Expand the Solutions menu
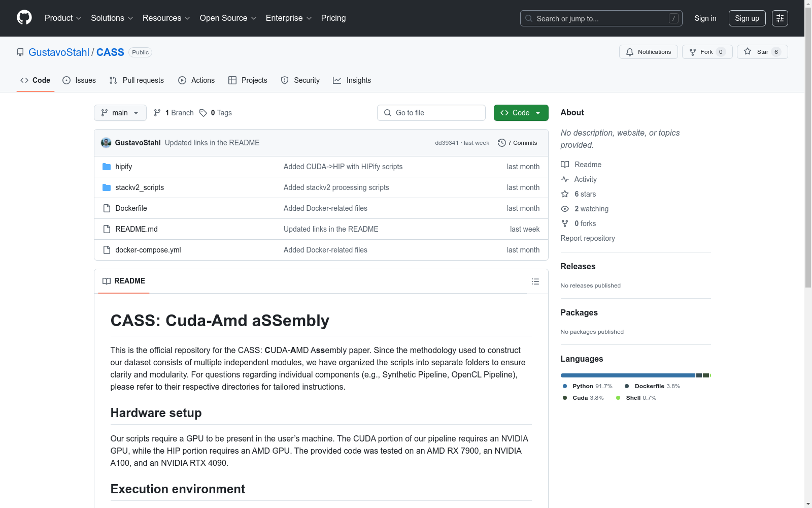812x508 pixels. (112, 18)
